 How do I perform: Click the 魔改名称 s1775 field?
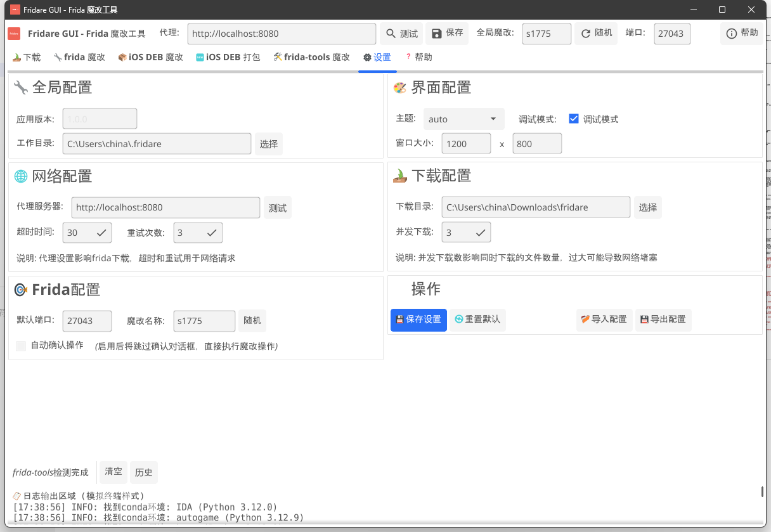tap(204, 321)
